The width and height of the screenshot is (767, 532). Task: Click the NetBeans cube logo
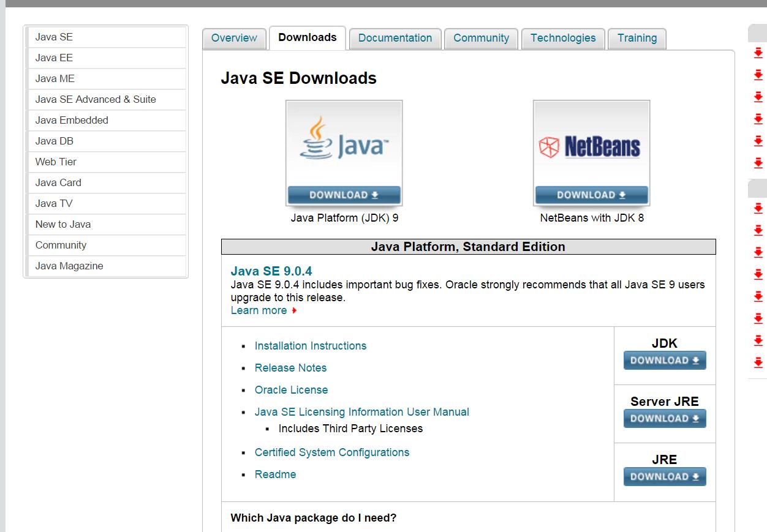click(x=549, y=147)
